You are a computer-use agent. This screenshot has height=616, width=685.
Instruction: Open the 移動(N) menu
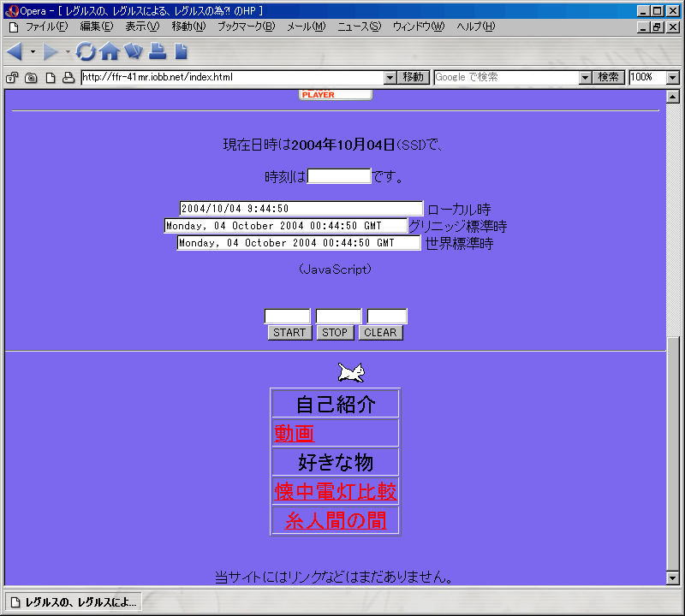[x=188, y=27]
